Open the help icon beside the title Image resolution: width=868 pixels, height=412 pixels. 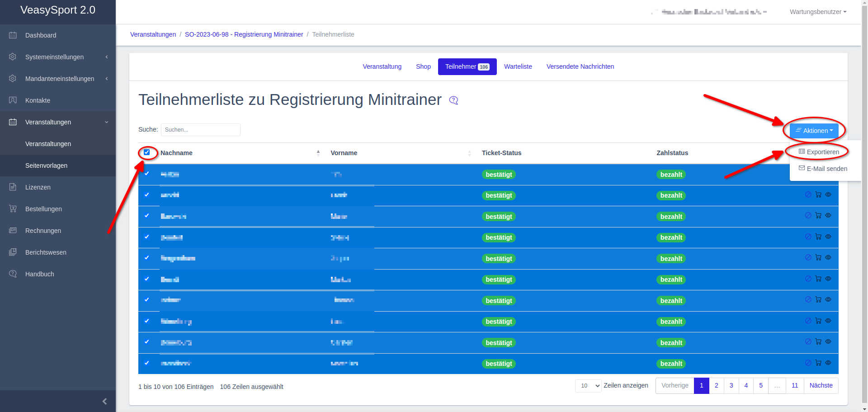tap(453, 100)
